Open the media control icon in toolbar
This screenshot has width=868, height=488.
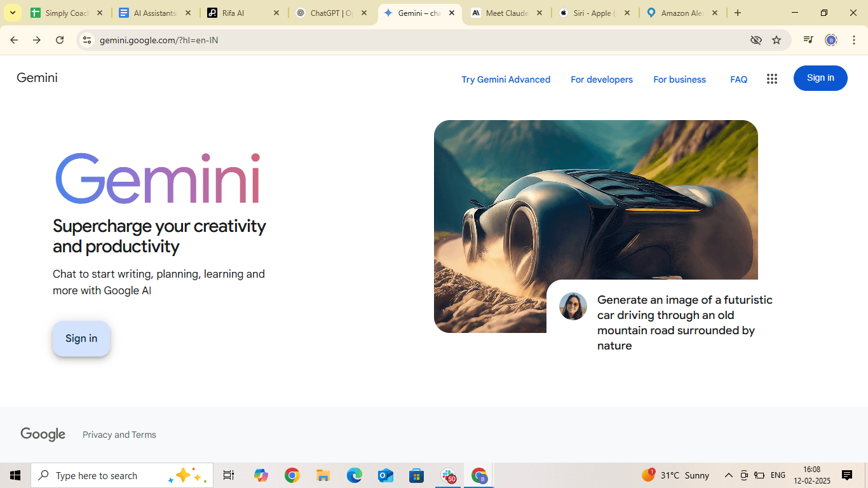(x=808, y=40)
